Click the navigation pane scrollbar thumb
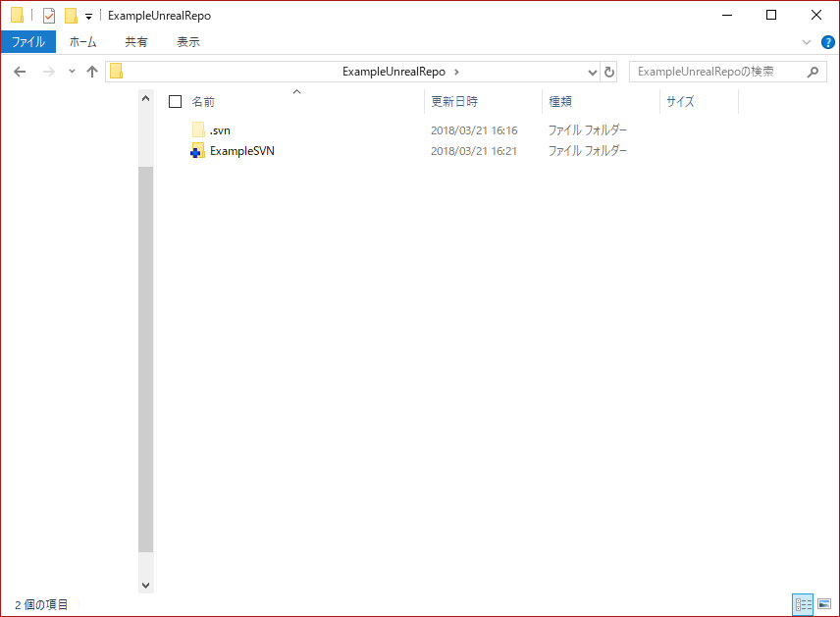Image resolution: width=840 pixels, height=617 pixels. (x=145, y=359)
